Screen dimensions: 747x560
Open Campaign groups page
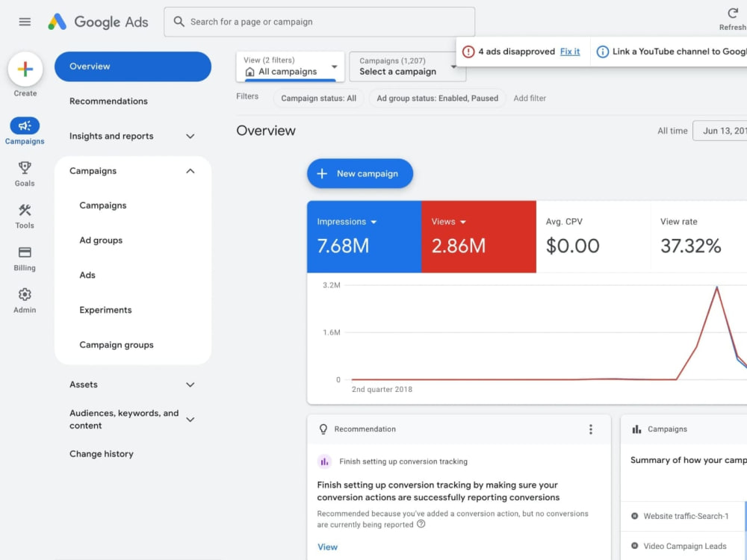coord(117,344)
